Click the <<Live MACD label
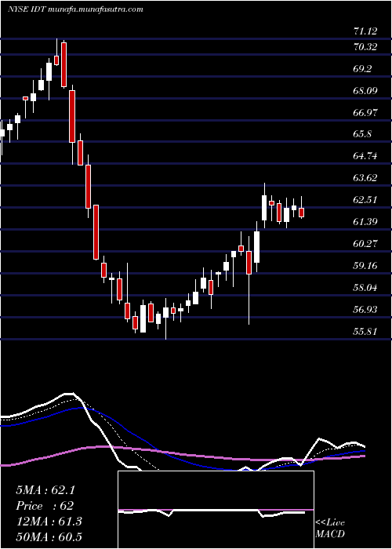Viewport: 392px width, 549px height. tap(330, 529)
